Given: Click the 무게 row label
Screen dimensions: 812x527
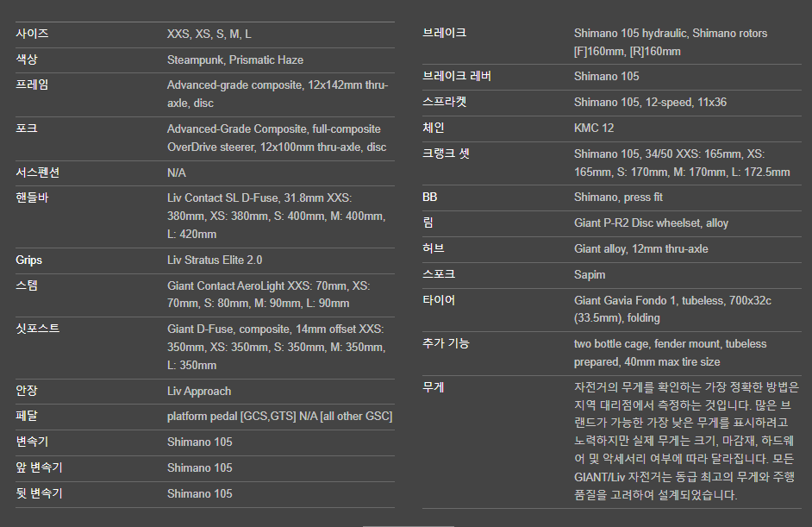Looking at the screenshot, I should coord(434,387).
